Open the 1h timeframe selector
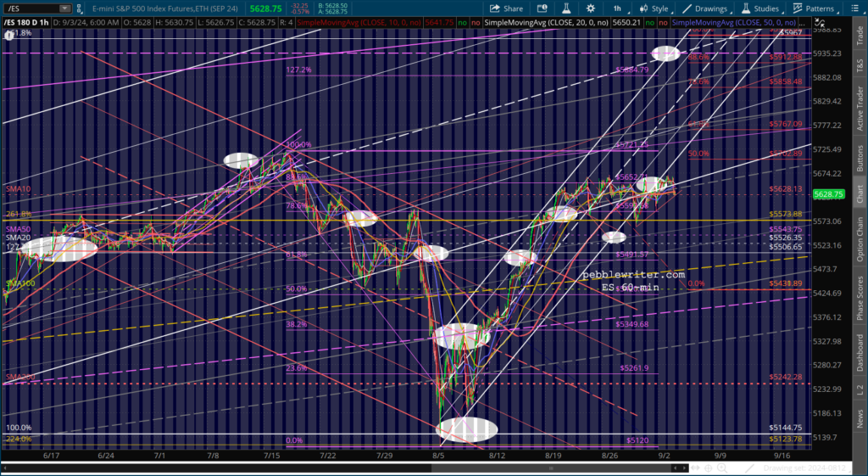Image resolution: width=868 pixels, height=476 pixels. [x=619, y=8]
